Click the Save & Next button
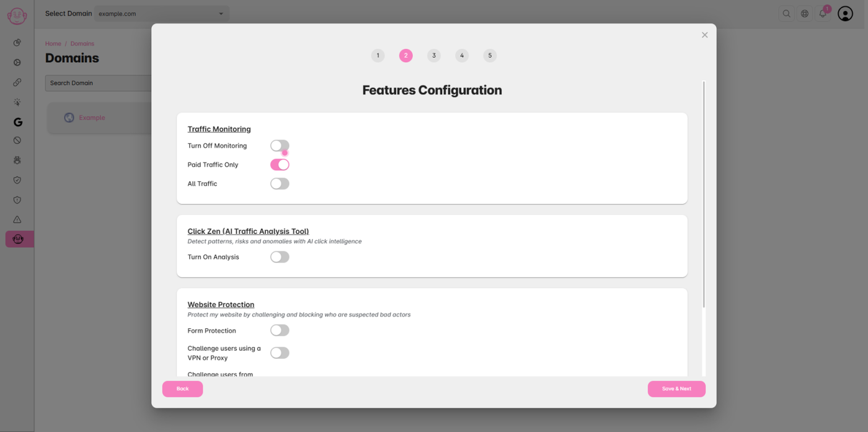 pyautogui.click(x=676, y=389)
